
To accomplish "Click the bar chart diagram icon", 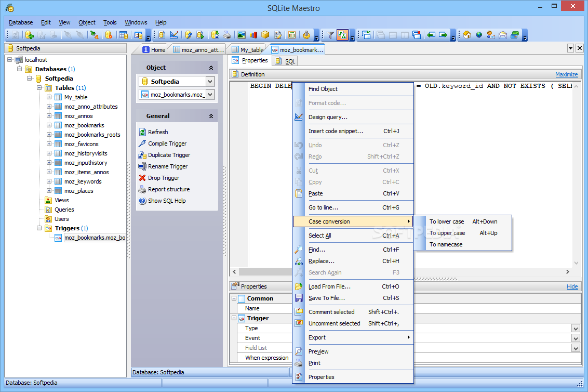I will pos(253,35).
